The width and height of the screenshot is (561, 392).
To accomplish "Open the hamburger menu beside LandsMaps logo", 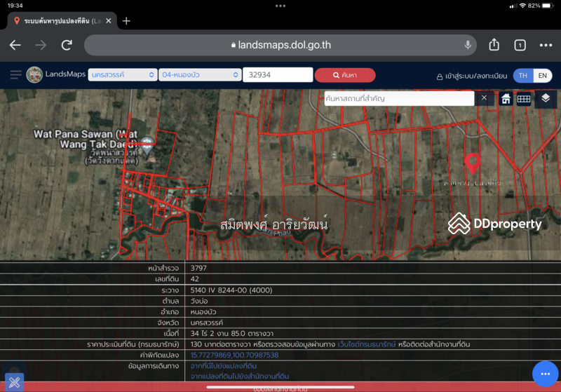I will 15,75.
